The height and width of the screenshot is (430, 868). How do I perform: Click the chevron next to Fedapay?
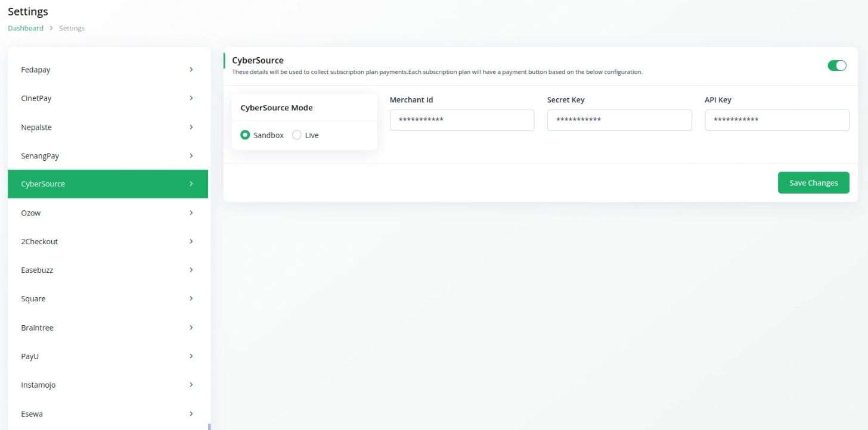191,70
